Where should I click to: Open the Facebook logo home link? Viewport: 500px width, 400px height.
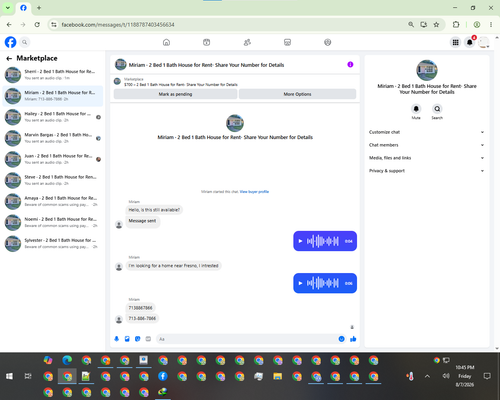pyautogui.click(x=10, y=42)
